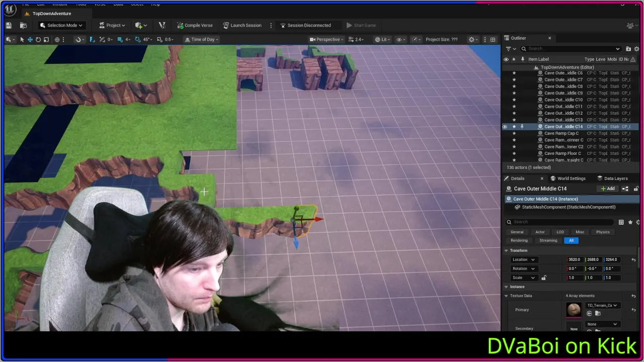Choose the Select (arrow) tool in viewport

22,39
